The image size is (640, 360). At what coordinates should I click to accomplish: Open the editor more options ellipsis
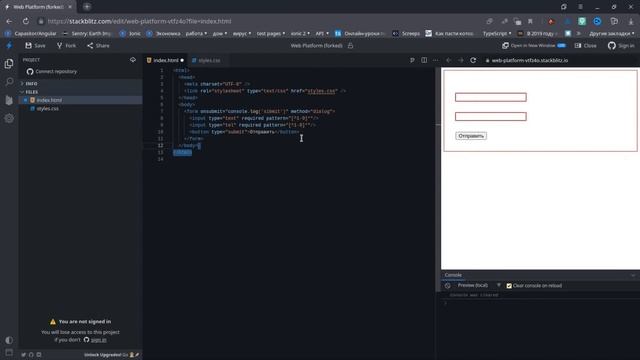[436, 60]
